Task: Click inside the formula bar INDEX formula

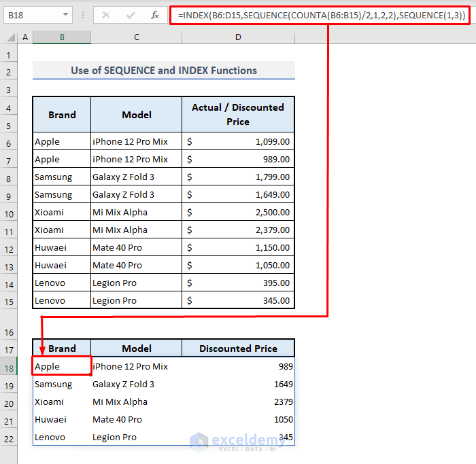Action: pos(321,15)
